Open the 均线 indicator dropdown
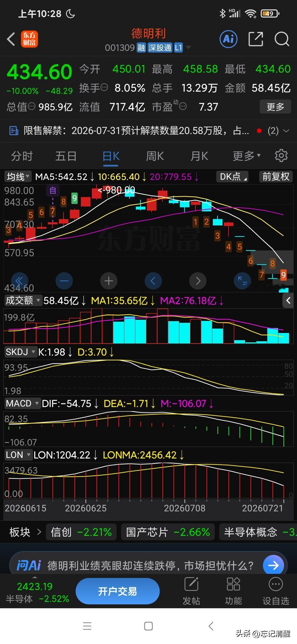The width and height of the screenshot is (297, 644). click(x=18, y=176)
